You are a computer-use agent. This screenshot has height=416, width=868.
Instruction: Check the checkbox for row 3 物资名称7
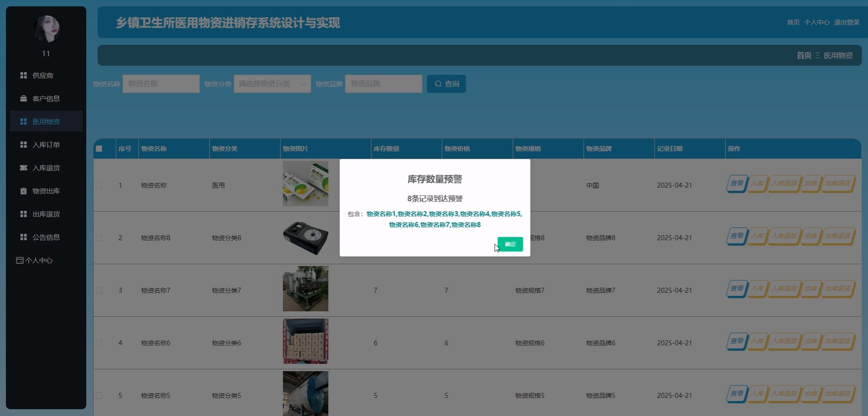tap(99, 291)
